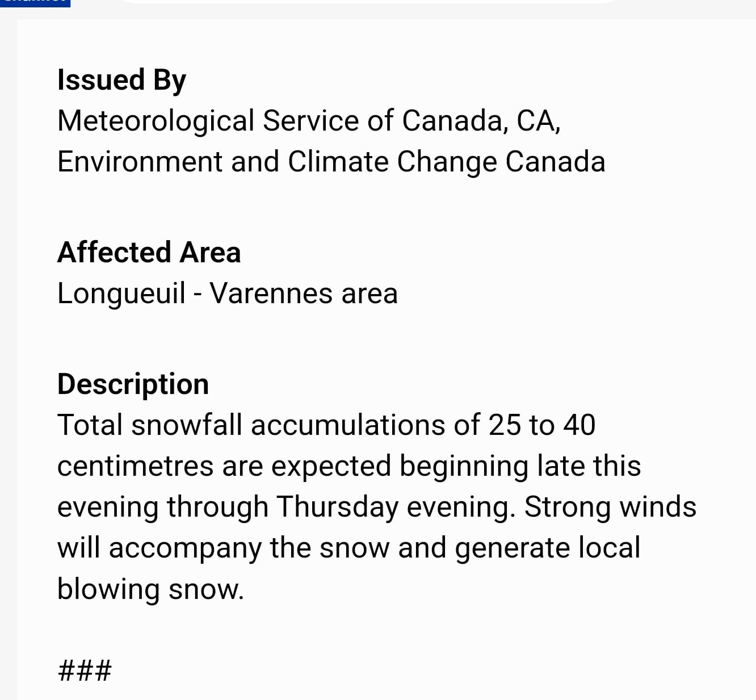Viewport: 756px width, 700px height.
Task: Click 'Thursday' in the description paragraph
Action: click(x=337, y=507)
